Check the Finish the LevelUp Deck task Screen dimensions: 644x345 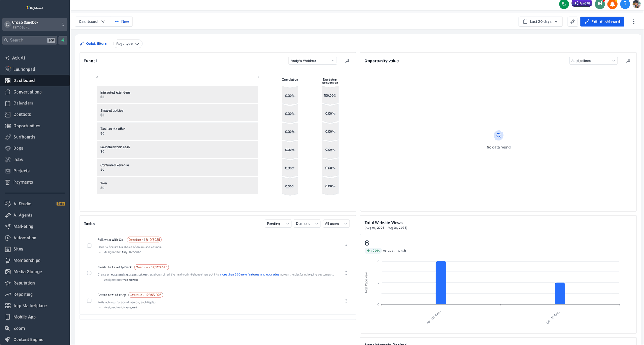pos(89,273)
